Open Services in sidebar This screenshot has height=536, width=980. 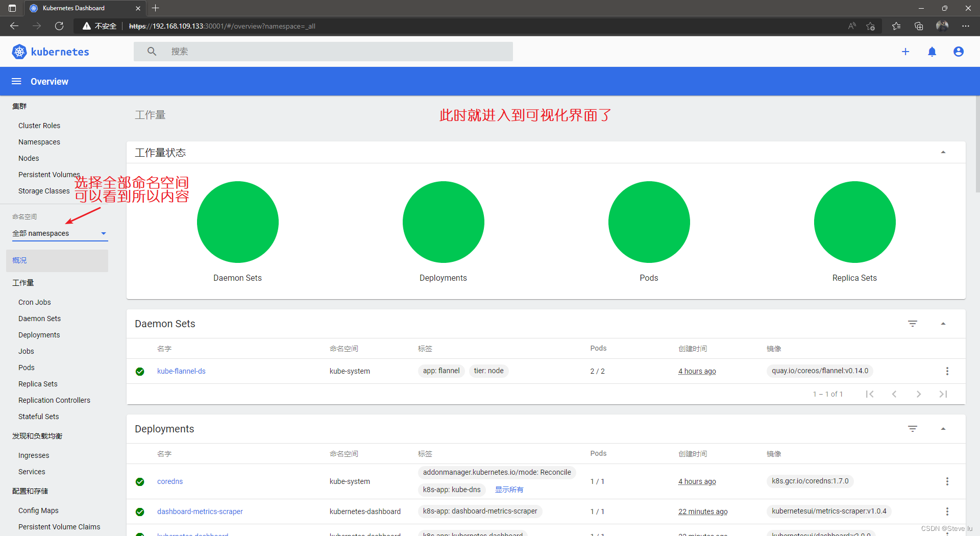(32, 472)
